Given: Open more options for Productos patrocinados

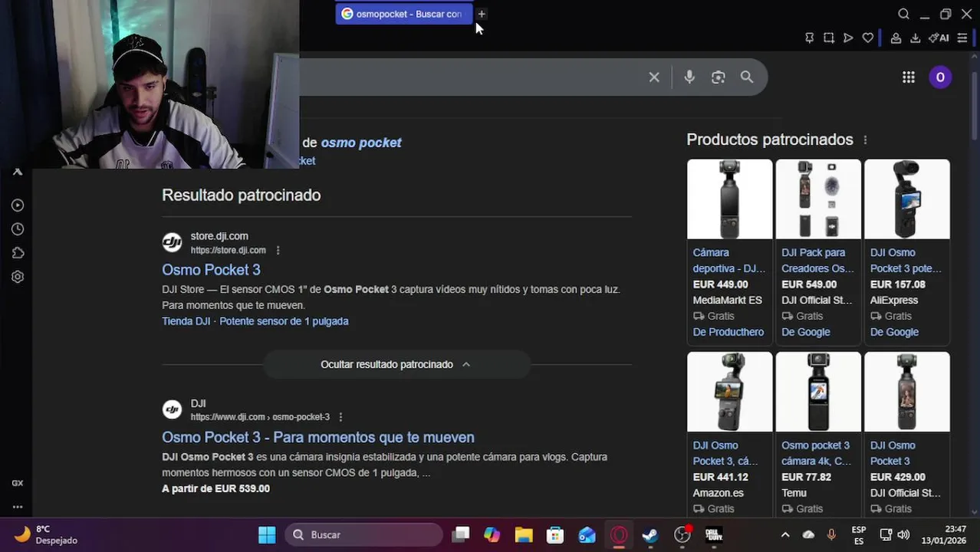Looking at the screenshot, I should click(x=865, y=140).
